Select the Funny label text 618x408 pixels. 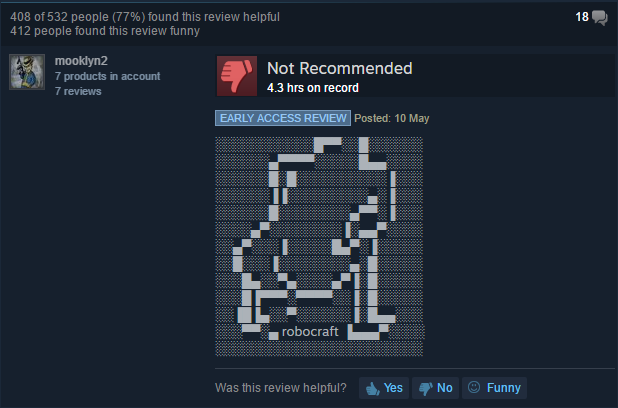point(504,388)
